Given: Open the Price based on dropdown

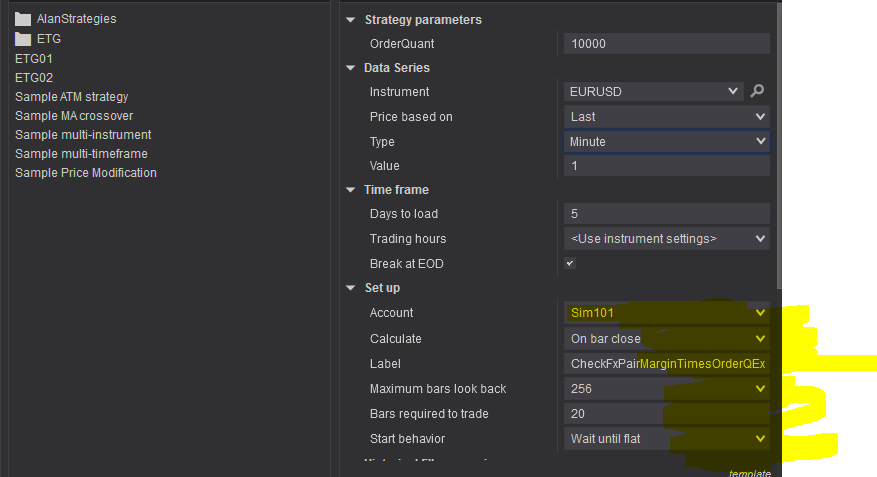Looking at the screenshot, I should click(x=666, y=117).
